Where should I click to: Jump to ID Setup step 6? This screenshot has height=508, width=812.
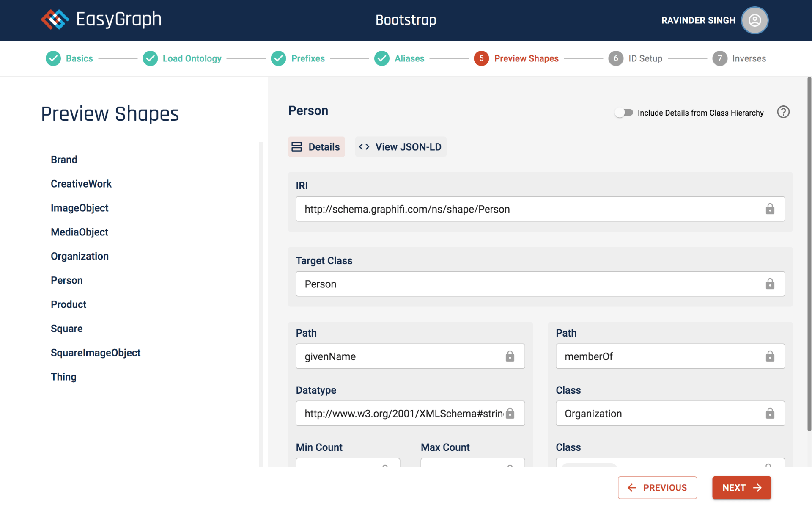[x=636, y=58]
